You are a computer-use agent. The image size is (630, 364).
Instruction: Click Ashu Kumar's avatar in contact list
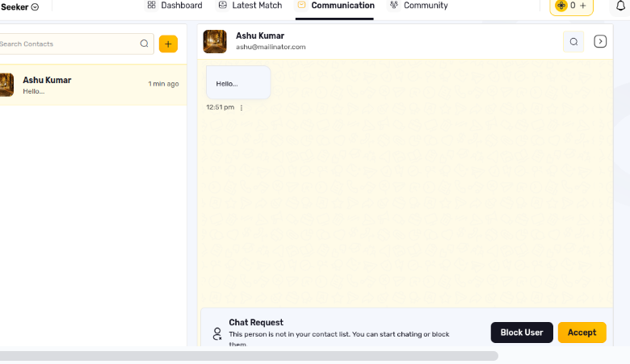click(6, 85)
